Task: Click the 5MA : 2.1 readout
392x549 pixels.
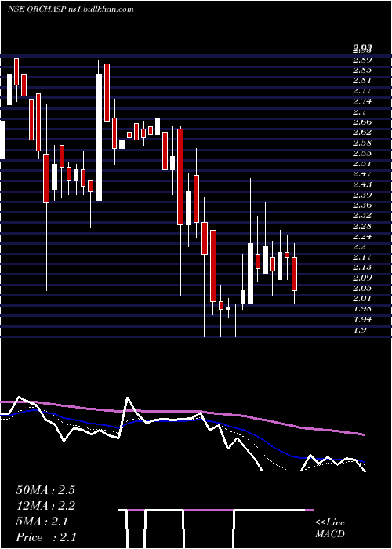Action: click(42, 522)
